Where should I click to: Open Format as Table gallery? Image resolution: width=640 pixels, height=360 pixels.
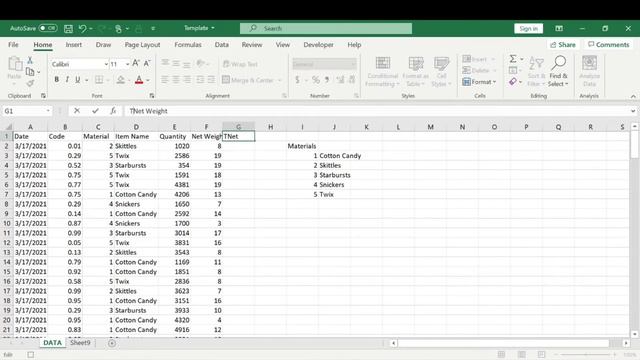416,72
